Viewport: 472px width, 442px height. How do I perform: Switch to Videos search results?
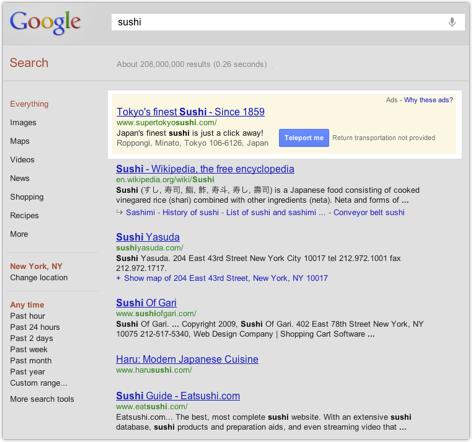coord(22,160)
